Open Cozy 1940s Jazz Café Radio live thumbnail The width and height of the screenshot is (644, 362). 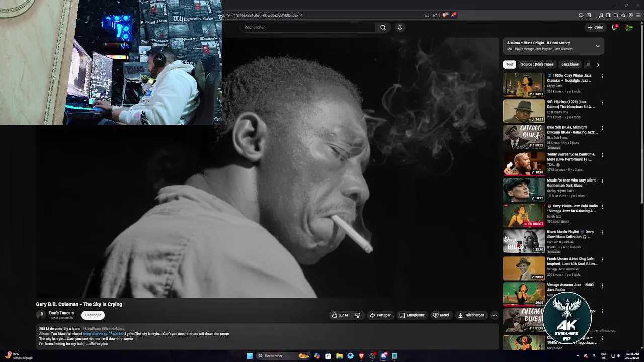pyautogui.click(x=524, y=216)
